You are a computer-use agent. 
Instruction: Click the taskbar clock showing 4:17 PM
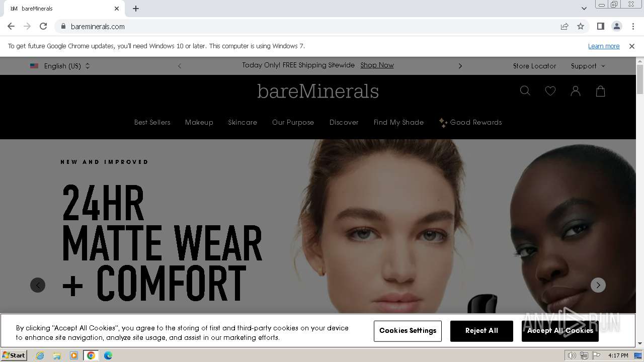pyautogui.click(x=618, y=355)
